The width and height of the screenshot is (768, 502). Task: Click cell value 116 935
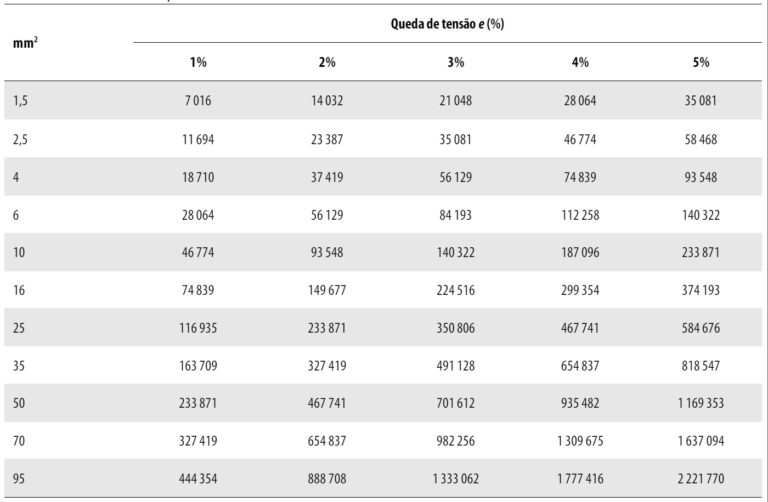click(x=198, y=328)
